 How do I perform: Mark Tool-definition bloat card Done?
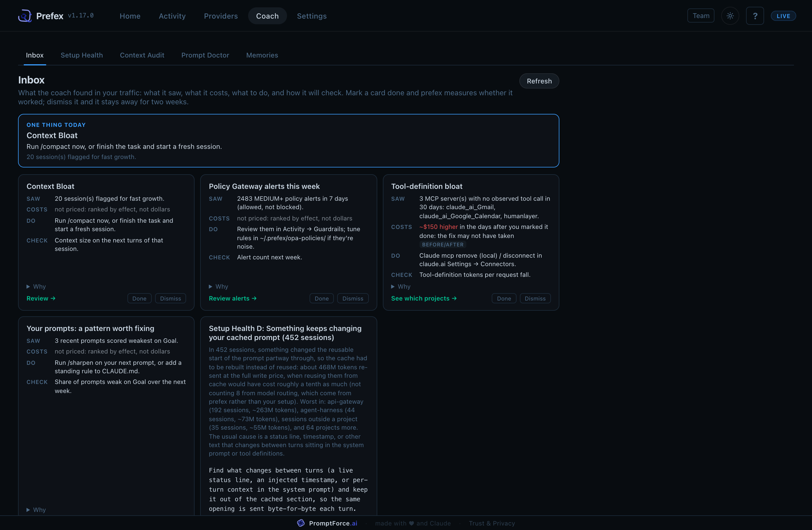(x=504, y=298)
